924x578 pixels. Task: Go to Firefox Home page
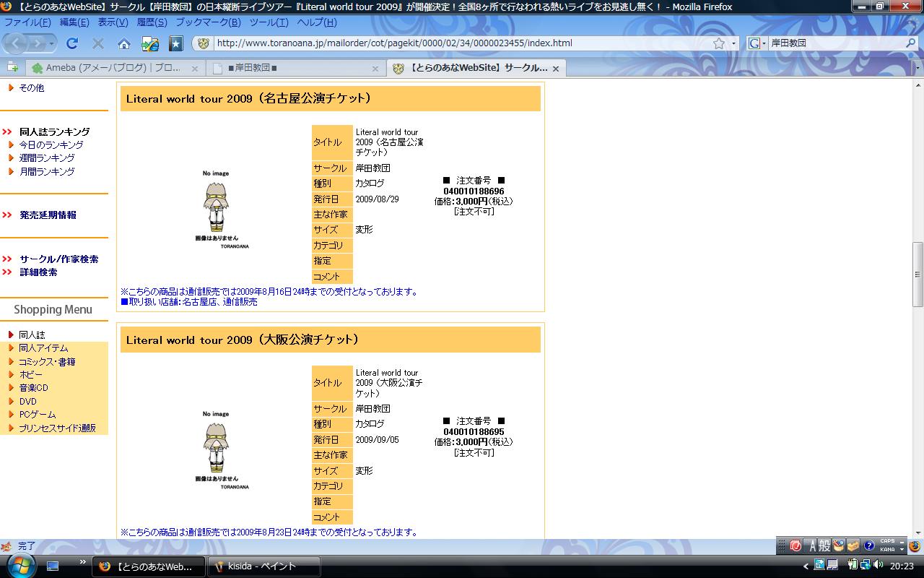124,43
